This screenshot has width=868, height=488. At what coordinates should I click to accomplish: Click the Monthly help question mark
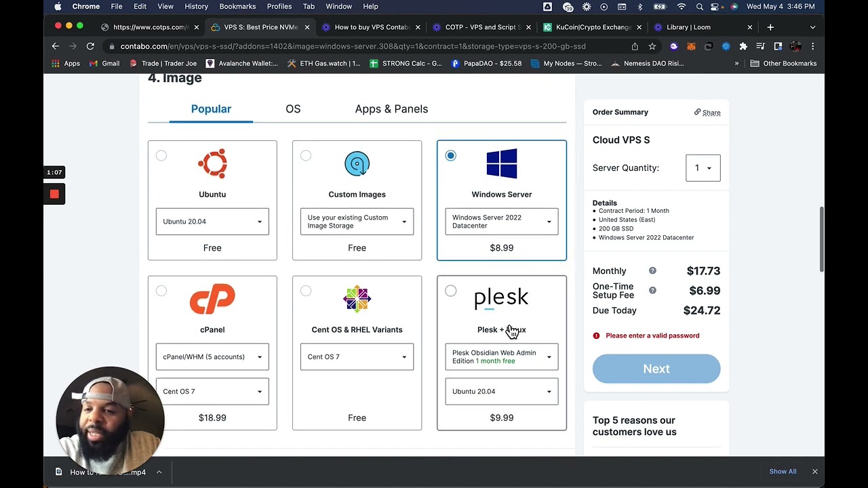[652, 270]
